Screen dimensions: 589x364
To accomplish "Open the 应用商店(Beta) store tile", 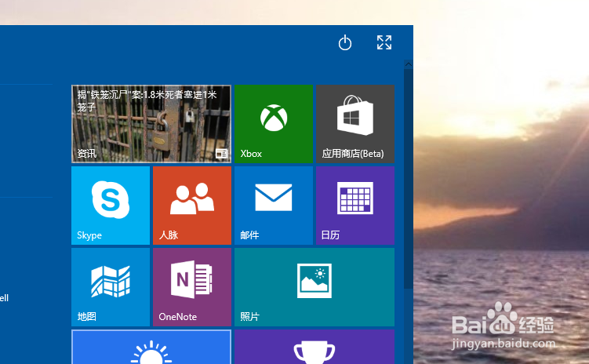I will pyautogui.click(x=355, y=124).
